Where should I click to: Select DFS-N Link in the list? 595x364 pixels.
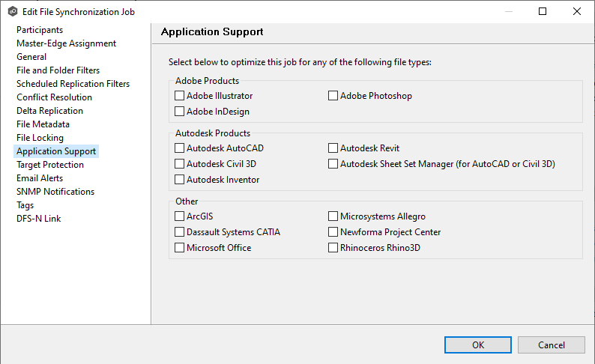[x=39, y=219]
